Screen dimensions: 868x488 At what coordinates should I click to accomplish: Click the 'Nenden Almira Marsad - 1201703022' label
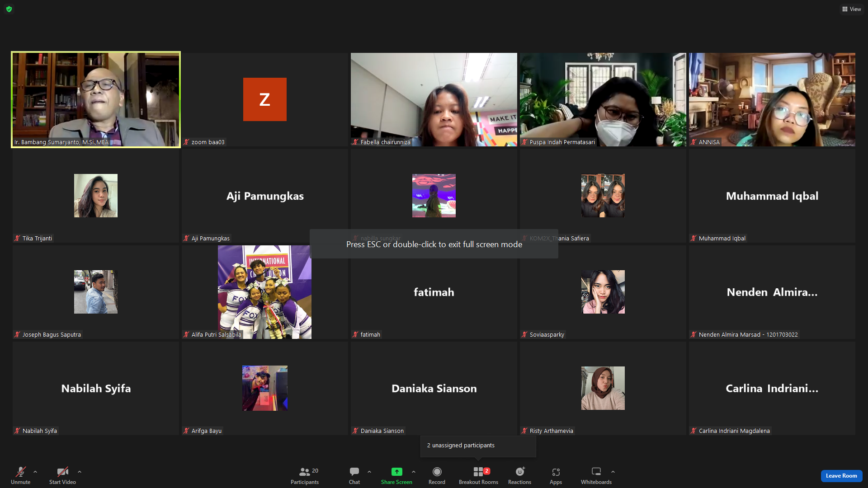tap(748, 334)
